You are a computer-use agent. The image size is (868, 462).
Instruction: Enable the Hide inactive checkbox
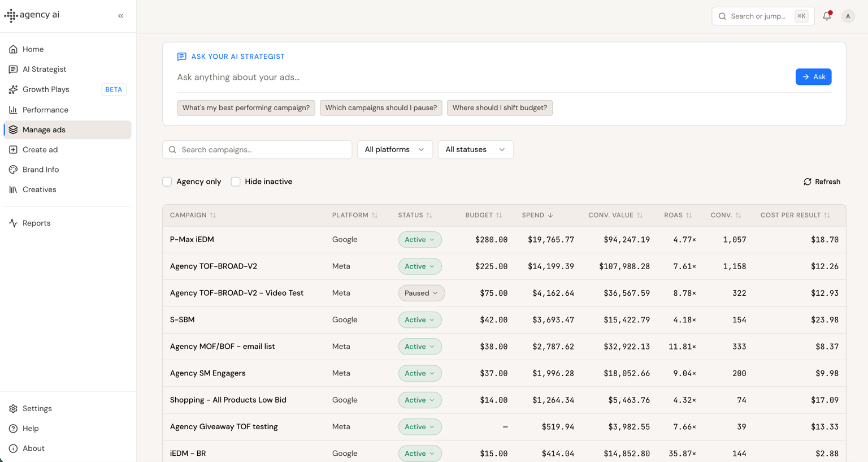tap(236, 182)
